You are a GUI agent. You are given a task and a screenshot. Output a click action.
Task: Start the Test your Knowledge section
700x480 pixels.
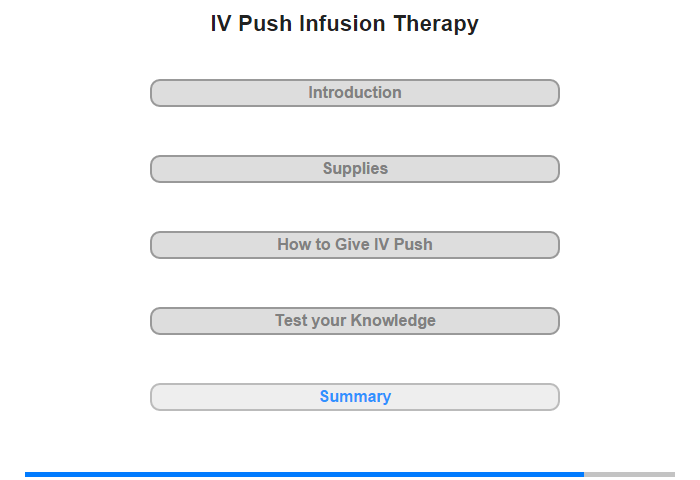[x=354, y=321]
